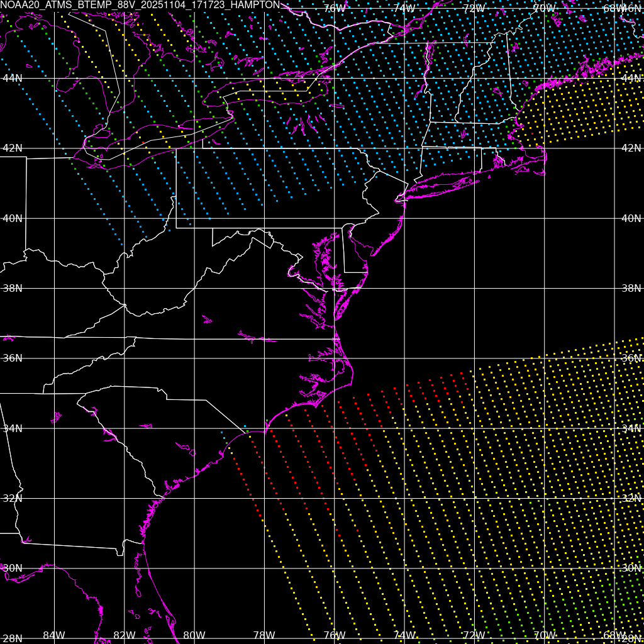
Task: Click the 32N label on right edge
Action: pos(631,498)
